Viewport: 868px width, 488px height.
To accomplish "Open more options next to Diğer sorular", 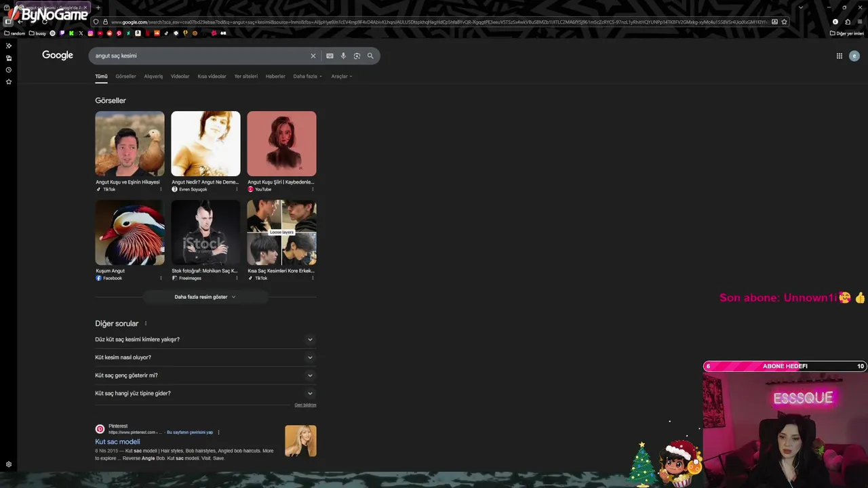I will [x=146, y=324].
